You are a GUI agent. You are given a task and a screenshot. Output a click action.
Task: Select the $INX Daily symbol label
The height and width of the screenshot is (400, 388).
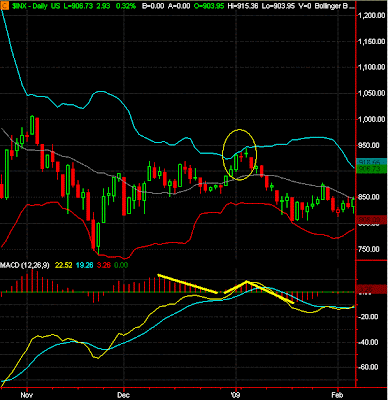[x=27, y=6]
